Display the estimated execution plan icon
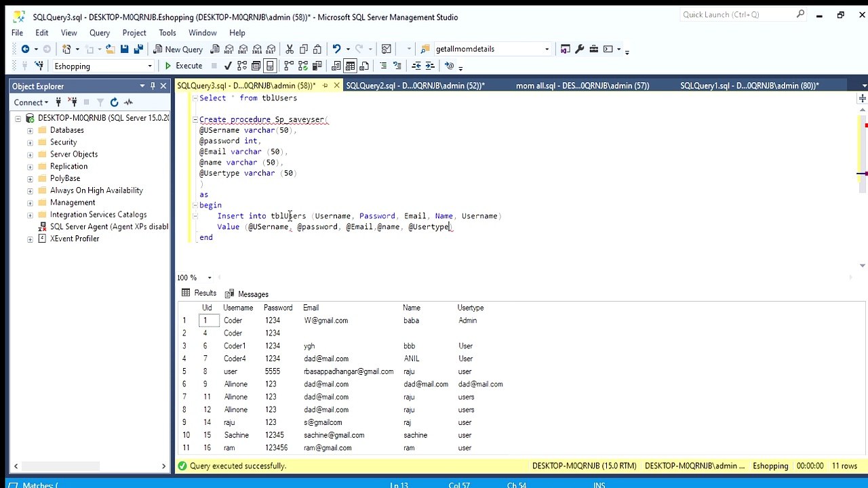This screenshot has width=868, height=488. point(242,66)
